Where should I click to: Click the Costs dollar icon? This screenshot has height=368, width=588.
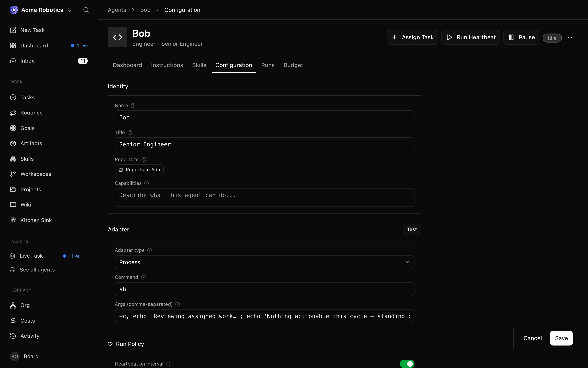click(x=13, y=321)
